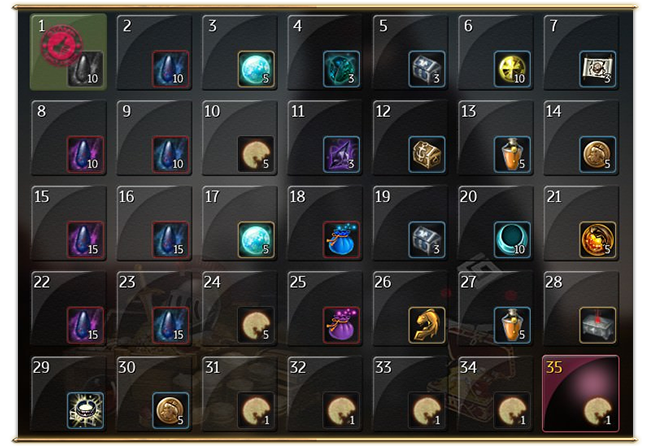The height and width of the screenshot is (447, 650).
Task: Click the purple black stone on day 8
Action: point(85,154)
